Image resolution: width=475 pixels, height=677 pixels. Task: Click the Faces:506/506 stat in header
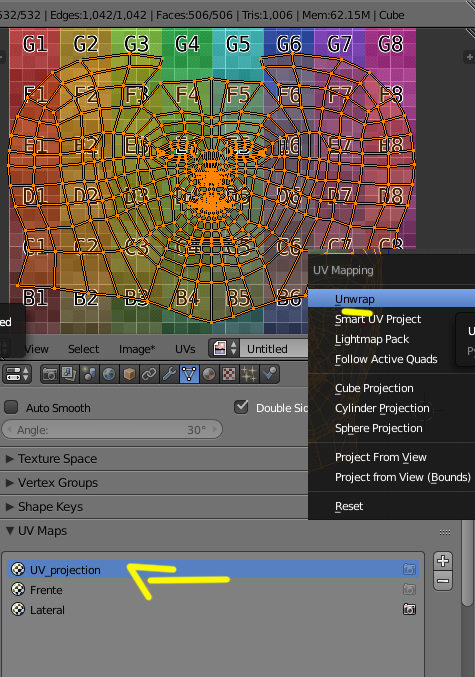click(x=194, y=15)
